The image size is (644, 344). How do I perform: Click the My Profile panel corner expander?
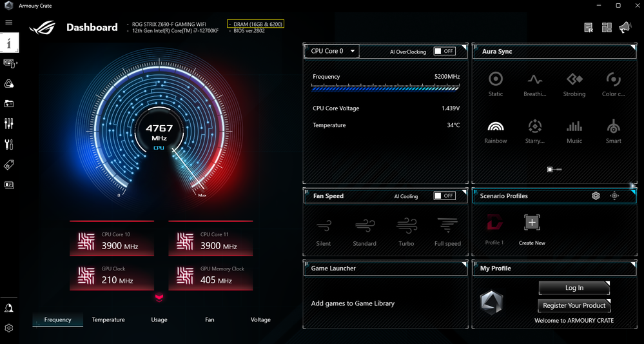click(633, 263)
